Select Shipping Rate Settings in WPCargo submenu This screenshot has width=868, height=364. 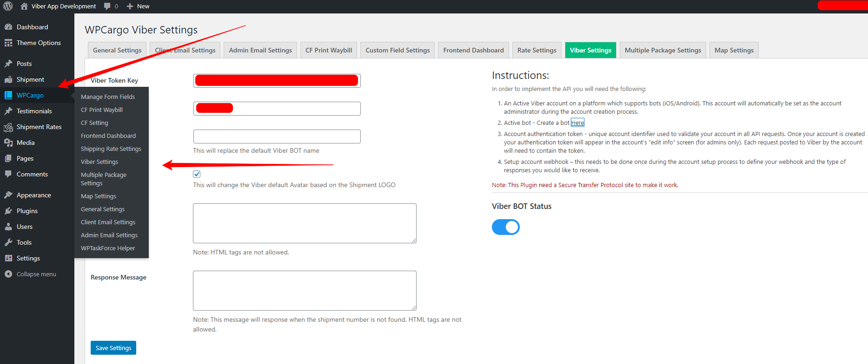111,149
